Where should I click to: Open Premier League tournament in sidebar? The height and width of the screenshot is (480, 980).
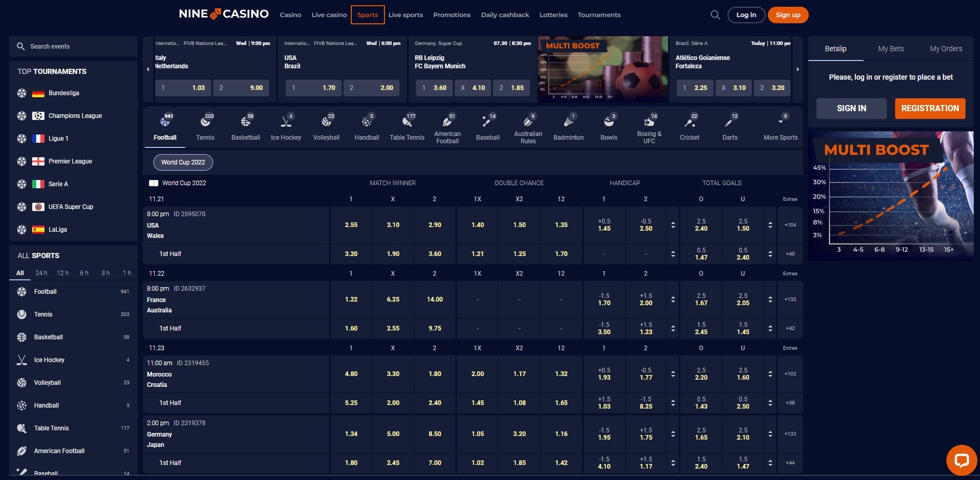pyautogui.click(x=73, y=161)
